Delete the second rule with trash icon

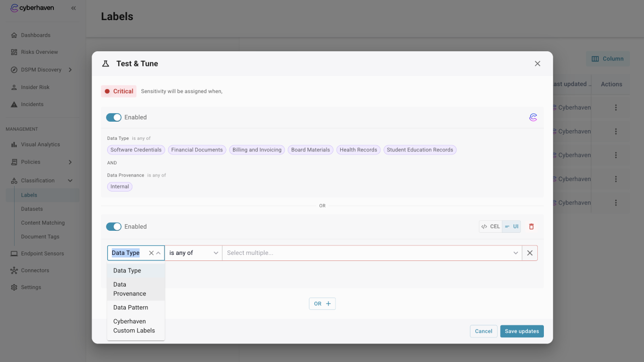pyautogui.click(x=531, y=227)
